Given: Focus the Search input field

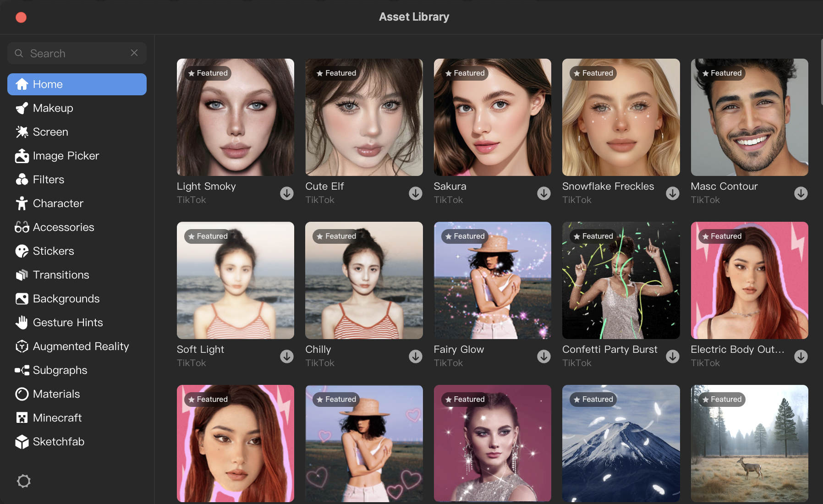Looking at the screenshot, I should [77, 53].
